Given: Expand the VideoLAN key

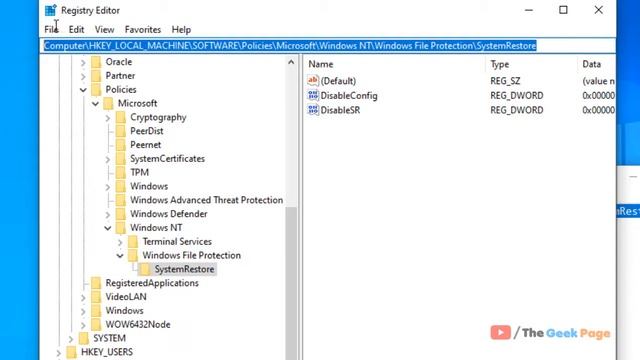Looking at the screenshot, I should [x=83, y=298].
